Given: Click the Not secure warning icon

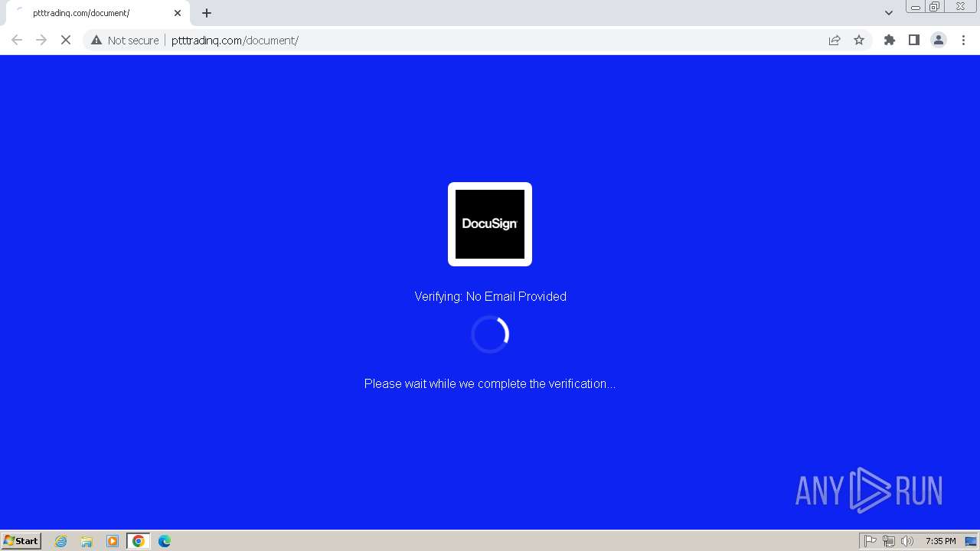Looking at the screenshot, I should (x=96, y=40).
